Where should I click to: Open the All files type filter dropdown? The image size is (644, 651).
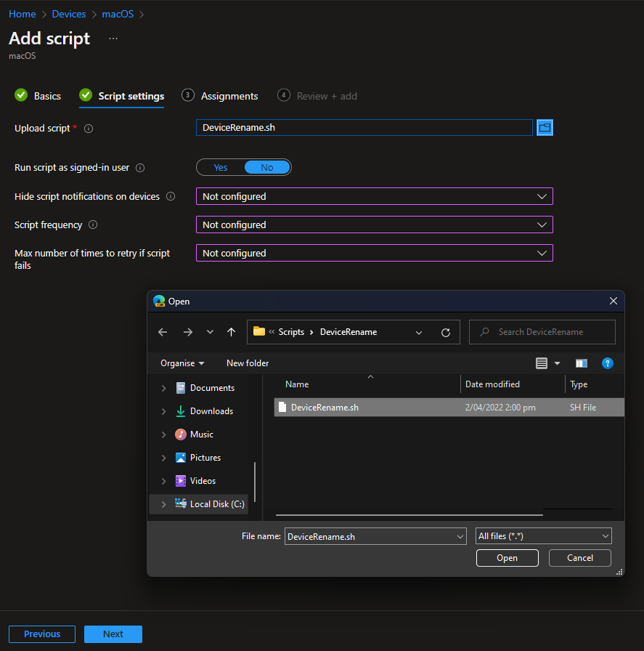coord(543,536)
